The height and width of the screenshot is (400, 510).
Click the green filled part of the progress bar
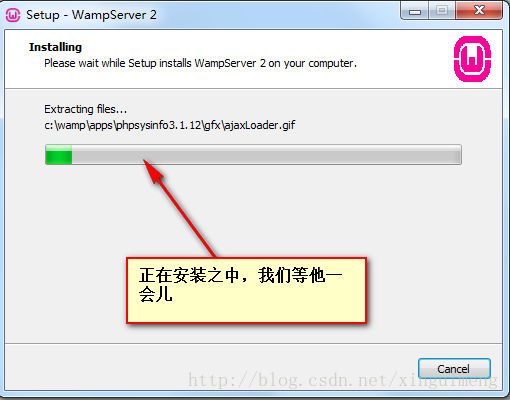(59, 155)
